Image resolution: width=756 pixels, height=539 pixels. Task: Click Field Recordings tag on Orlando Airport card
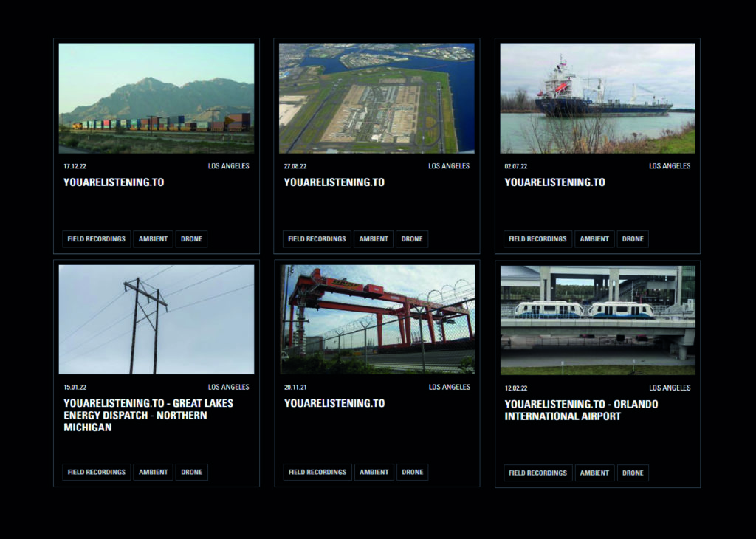point(538,473)
